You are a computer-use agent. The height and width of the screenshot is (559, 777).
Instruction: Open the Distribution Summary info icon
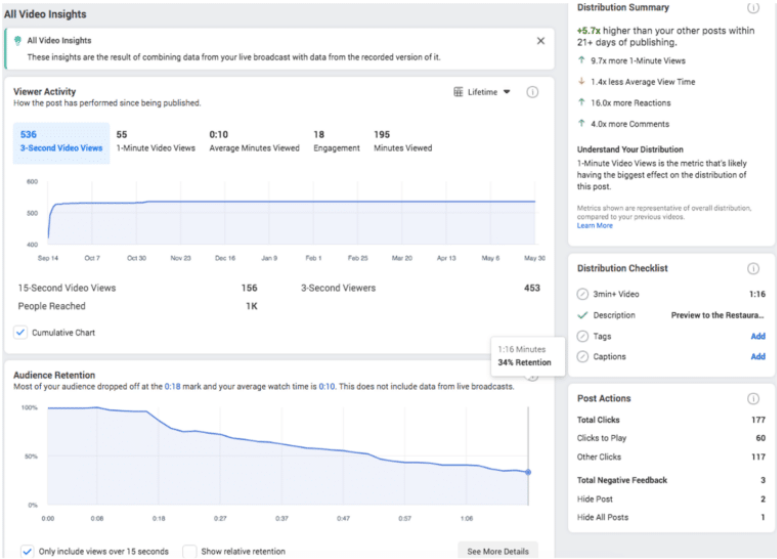(753, 7)
